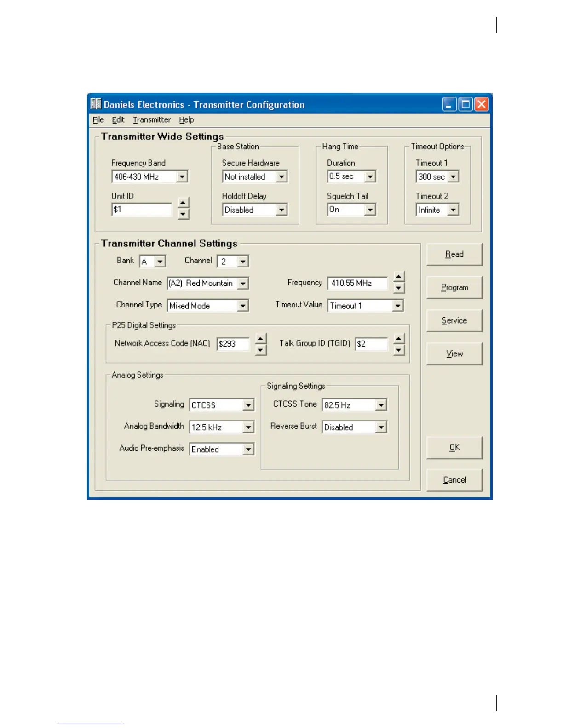This screenshot has height=728, width=563.
Task: Increase the Frequency with up arrow
Action: coord(399,277)
